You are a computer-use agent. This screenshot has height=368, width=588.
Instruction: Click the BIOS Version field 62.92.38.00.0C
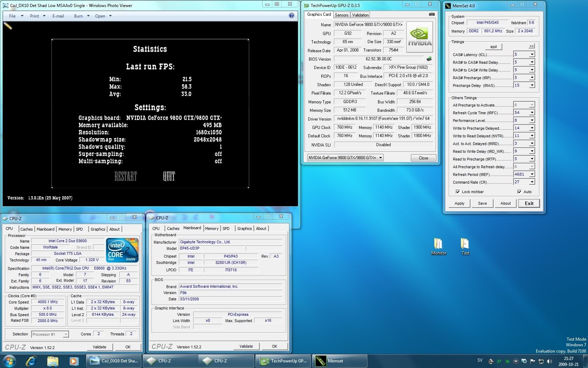click(x=379, y=59)
